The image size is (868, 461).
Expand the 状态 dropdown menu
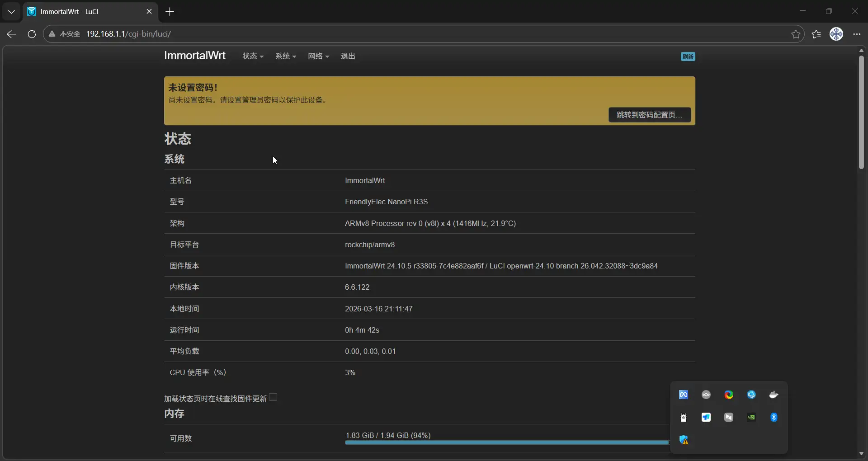[253, 56]
